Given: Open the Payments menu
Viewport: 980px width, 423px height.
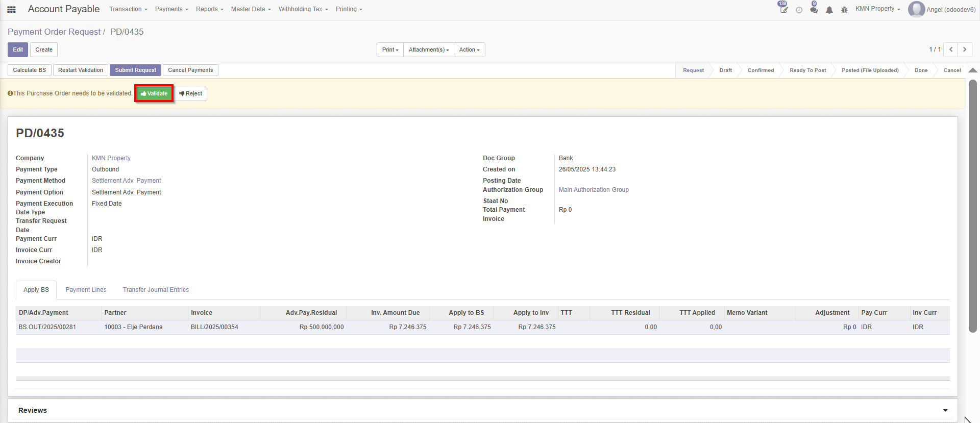Looking at the screenshot, I should pyautogui.click(x=171, y=9).
